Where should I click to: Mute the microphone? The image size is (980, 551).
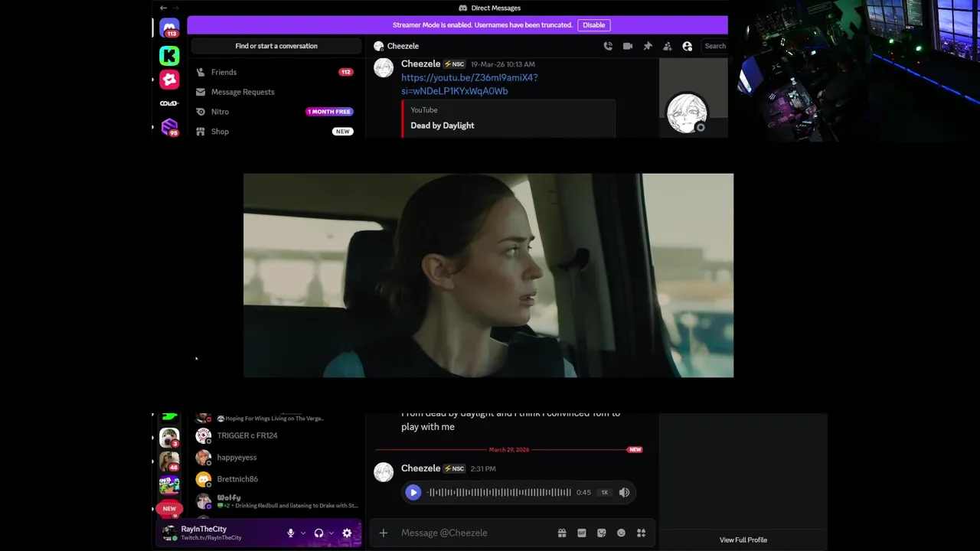291,533
